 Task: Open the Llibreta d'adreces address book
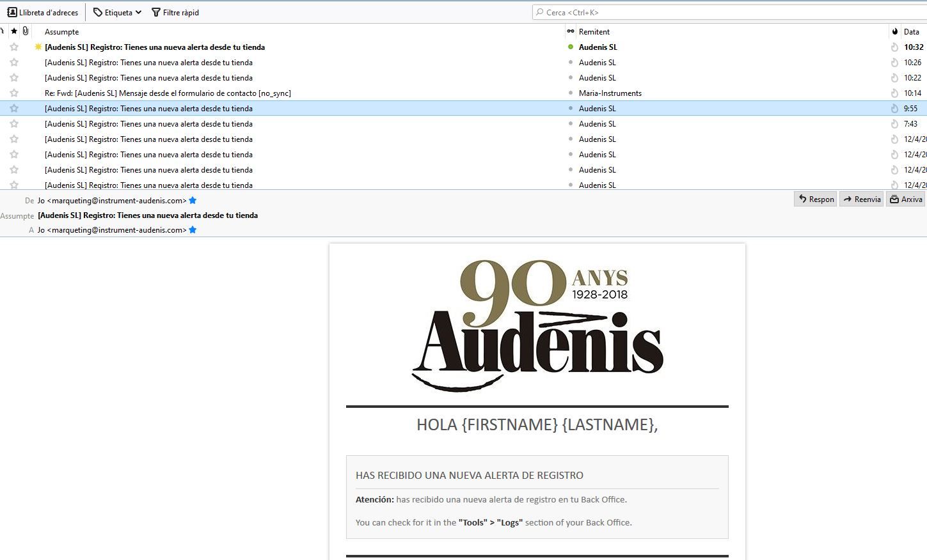[x=43, y=12]
